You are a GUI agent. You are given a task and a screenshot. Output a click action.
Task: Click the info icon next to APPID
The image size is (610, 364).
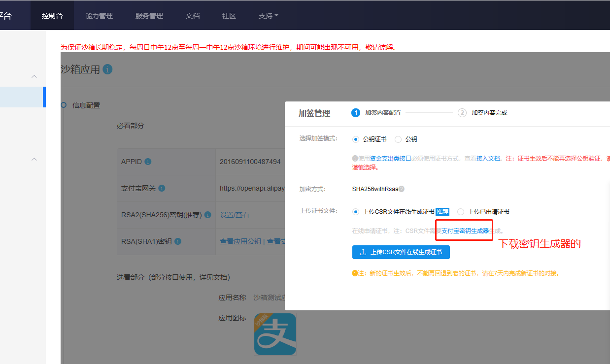click(148, 162)
